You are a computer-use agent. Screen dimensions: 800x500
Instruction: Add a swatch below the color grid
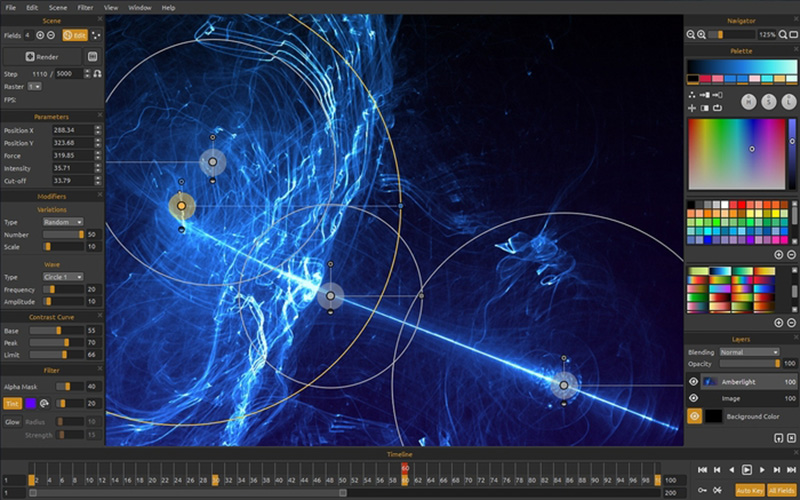[779, 254]
